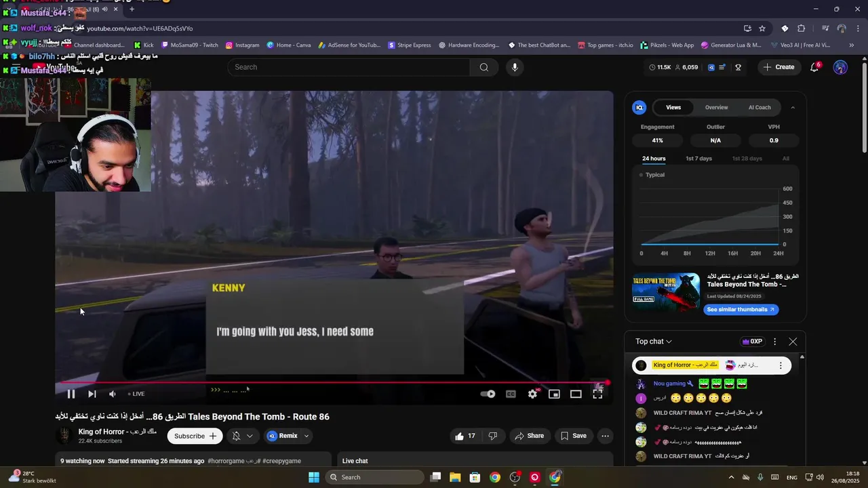The image size is (868, 488).
Task: Open the Home - Canva bookmark
Action: (x=289, y=45)
